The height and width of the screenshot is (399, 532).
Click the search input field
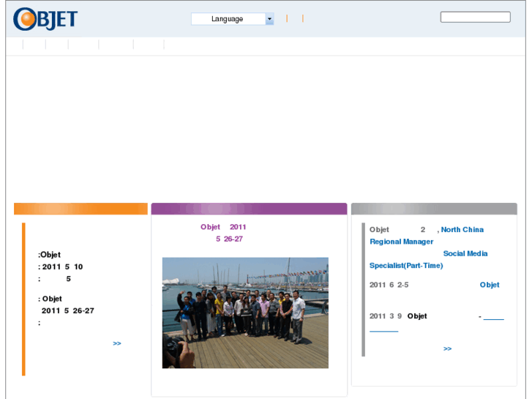coord(475,17)
